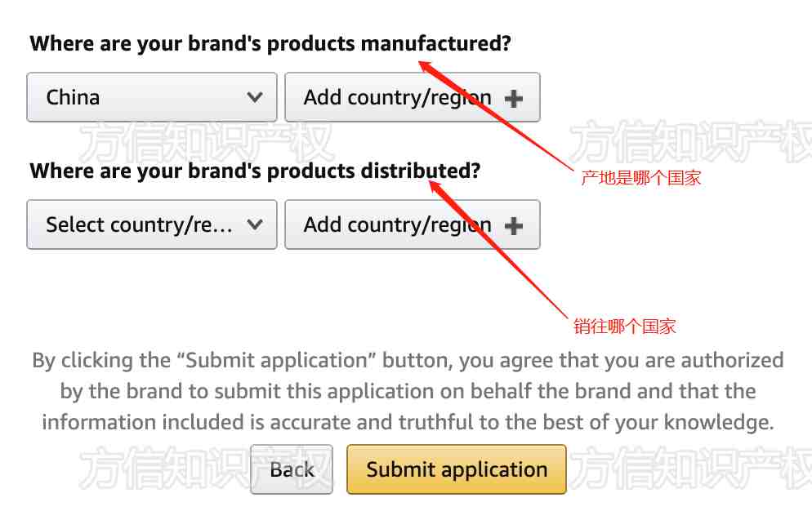Image resolution: width=812 pixels, height=511 pixels.
Task: Click the products distributed question heading
Action: pos(255,171)
